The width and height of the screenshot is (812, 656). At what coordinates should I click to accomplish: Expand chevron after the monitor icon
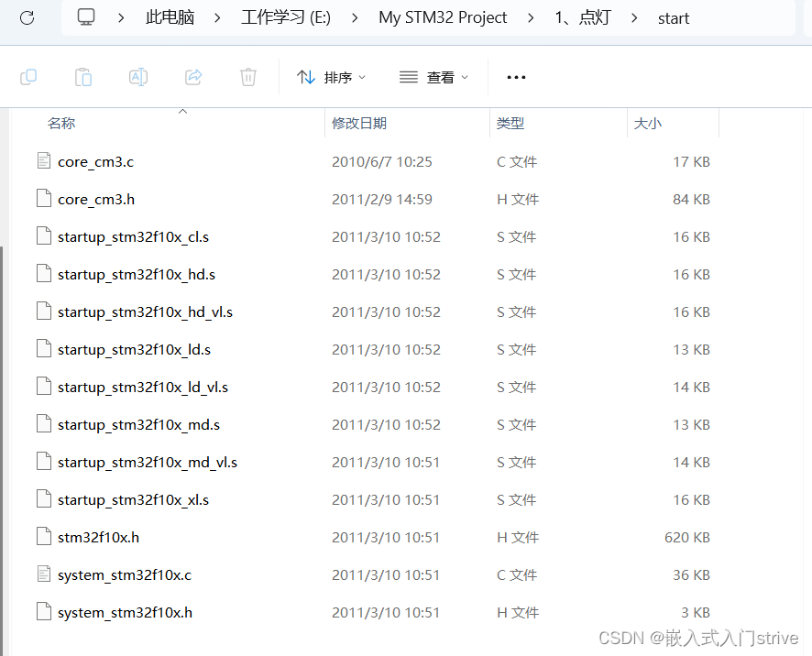pos(121,18)
